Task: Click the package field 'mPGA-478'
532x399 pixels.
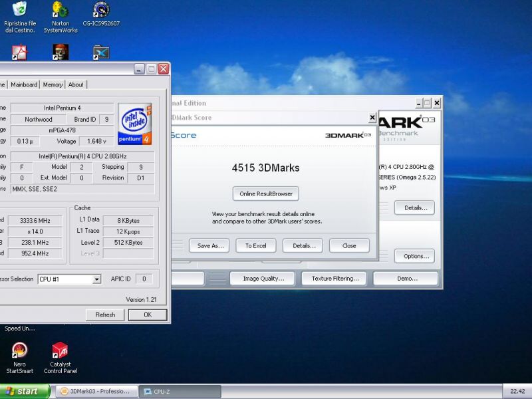Action: (62, 130)
